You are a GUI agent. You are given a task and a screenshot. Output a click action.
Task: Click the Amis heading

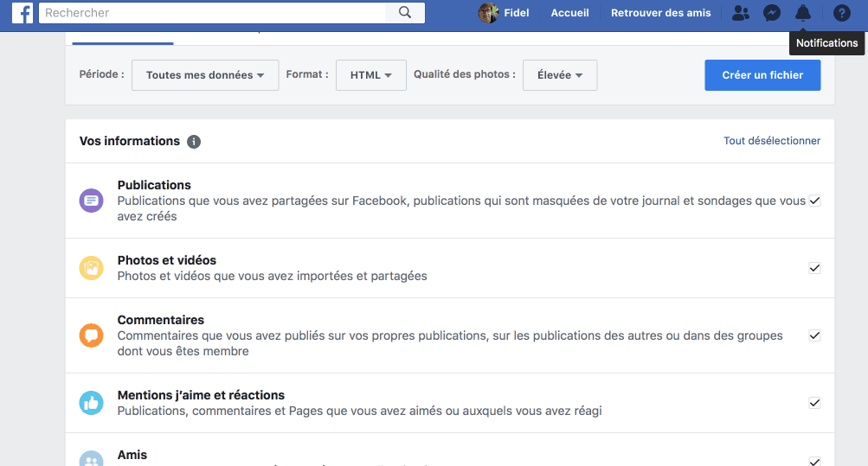pyautogui.click(x=132, y=455)
